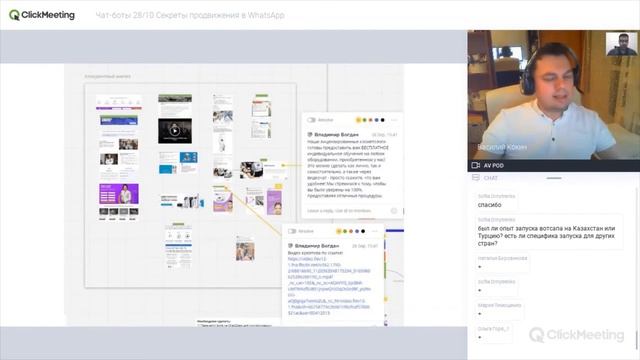Click author name Владимир Богдан in lower comment

coord(317,246)
